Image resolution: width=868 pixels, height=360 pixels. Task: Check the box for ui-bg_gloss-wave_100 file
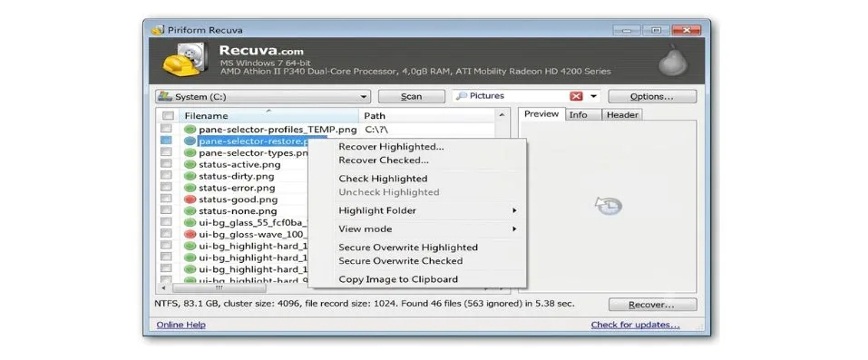click(x=166, y=234)
